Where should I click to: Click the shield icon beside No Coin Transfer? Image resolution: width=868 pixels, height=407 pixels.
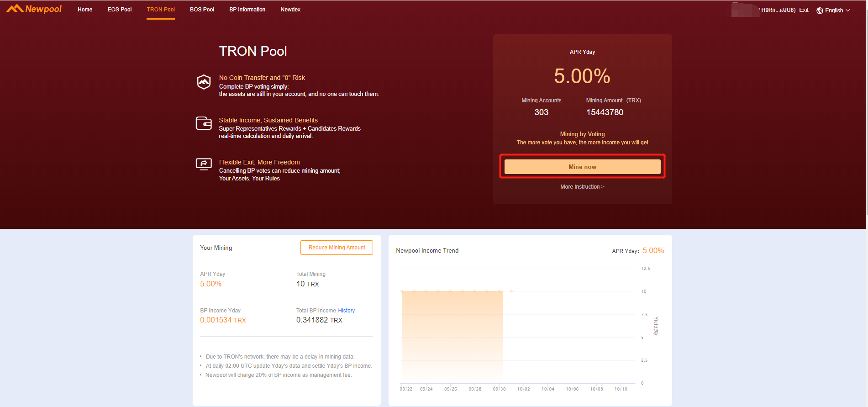[x=204, y=82]
